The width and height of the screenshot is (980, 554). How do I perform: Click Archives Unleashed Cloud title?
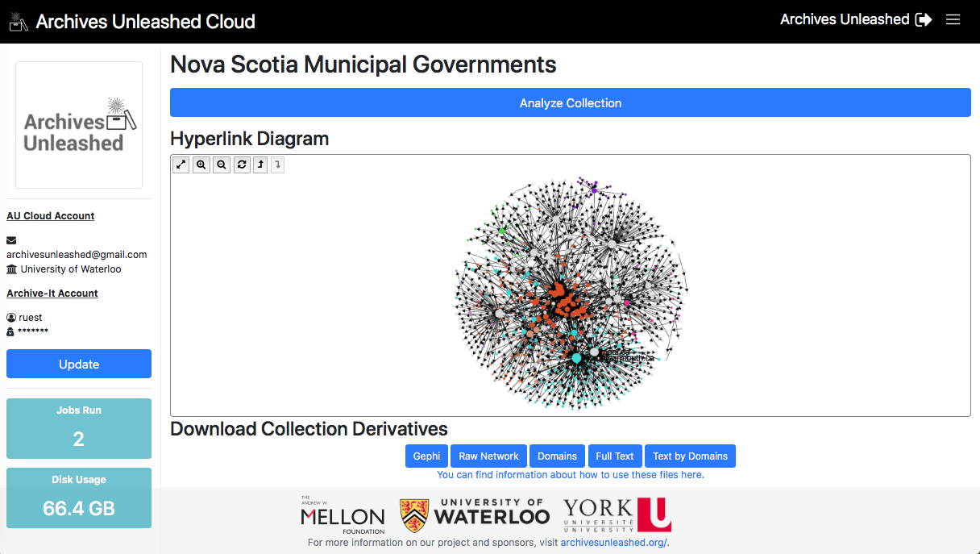[145, 22]
